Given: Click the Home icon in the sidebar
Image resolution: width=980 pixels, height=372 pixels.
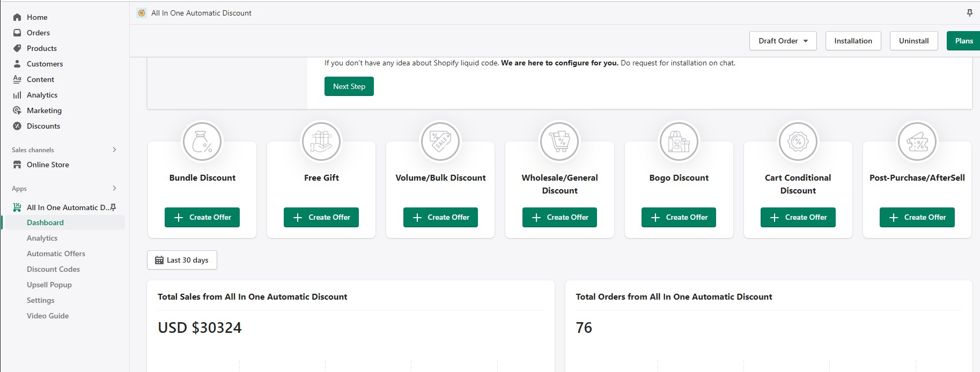Looking at the screenshot, I should (17, 17).
